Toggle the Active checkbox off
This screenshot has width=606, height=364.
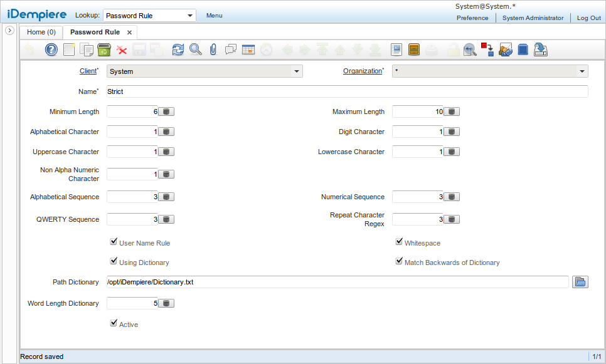[114, 322]
